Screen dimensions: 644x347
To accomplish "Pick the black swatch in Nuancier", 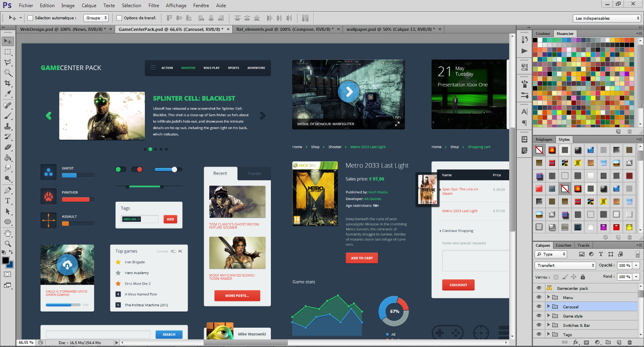I will pyautogui.click(x=535, y=40).
